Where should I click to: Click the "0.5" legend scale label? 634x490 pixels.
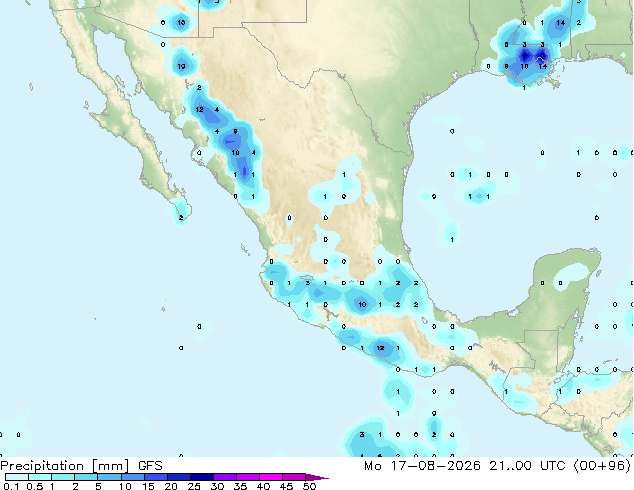[x=34, y=486]
